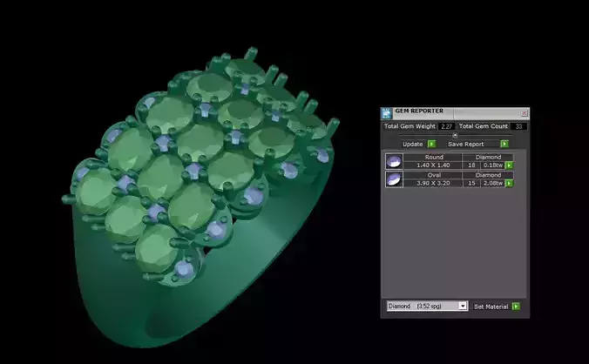Click the quantity cell "18"

pos(471,165)
